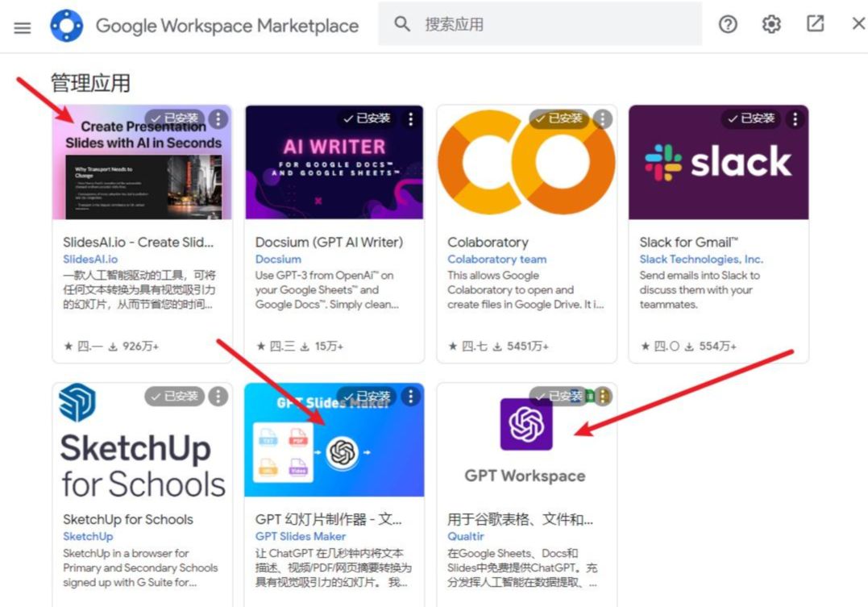Open more options on SketchUp for Schools card
Image resolution: width=868 pixels, height=607 pixels.
tap(218, 396)
